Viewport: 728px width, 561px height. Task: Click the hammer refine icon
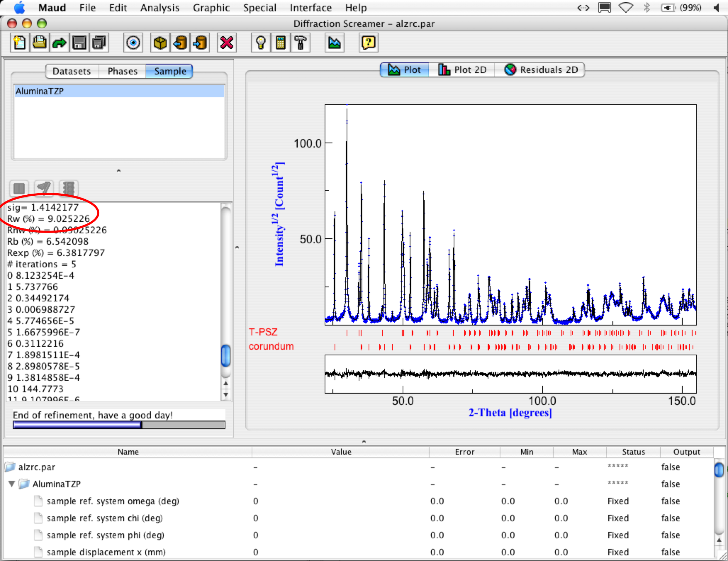tap(300, 43)
